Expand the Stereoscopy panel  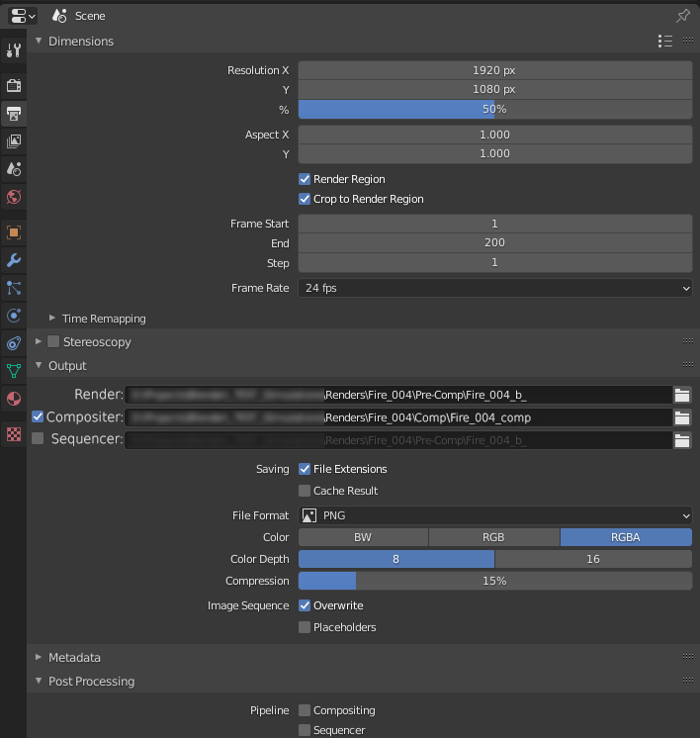pyautogui.click(x=39, y=341)
